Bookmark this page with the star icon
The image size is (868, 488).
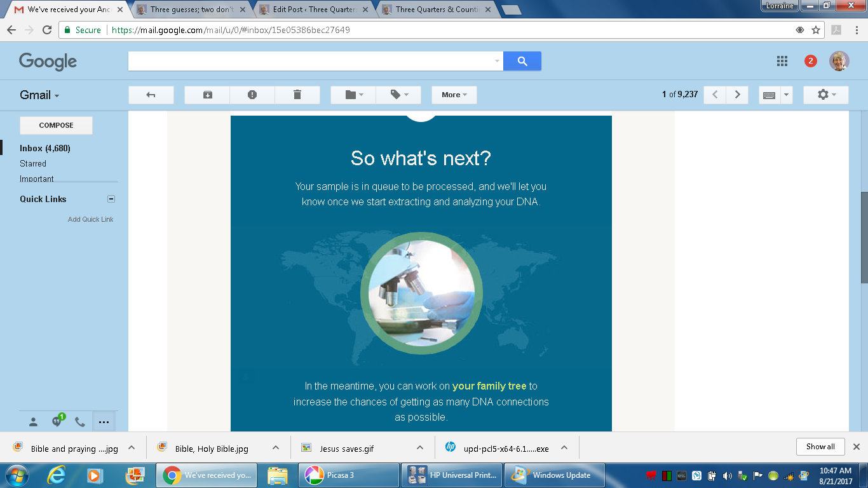point(816,30)
